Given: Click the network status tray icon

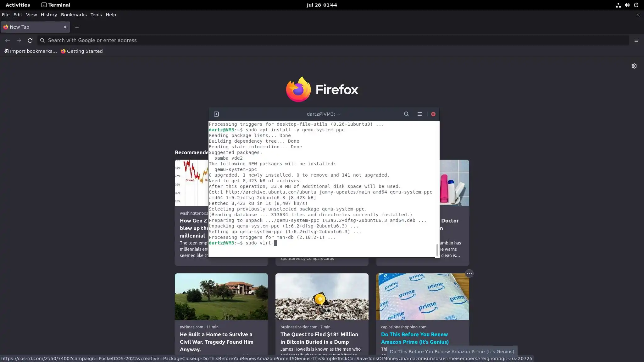Looking at the screenshot, I should point(618,5).
